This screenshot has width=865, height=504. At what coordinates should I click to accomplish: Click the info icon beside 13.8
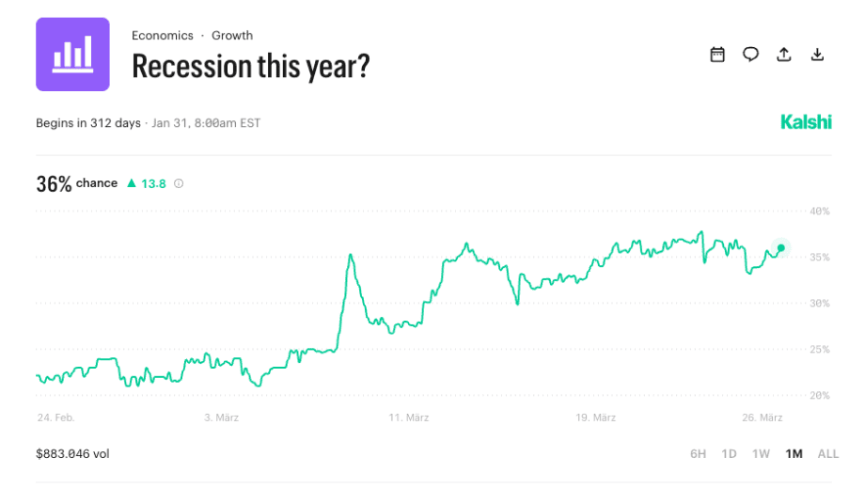click(x=179, y=184)
